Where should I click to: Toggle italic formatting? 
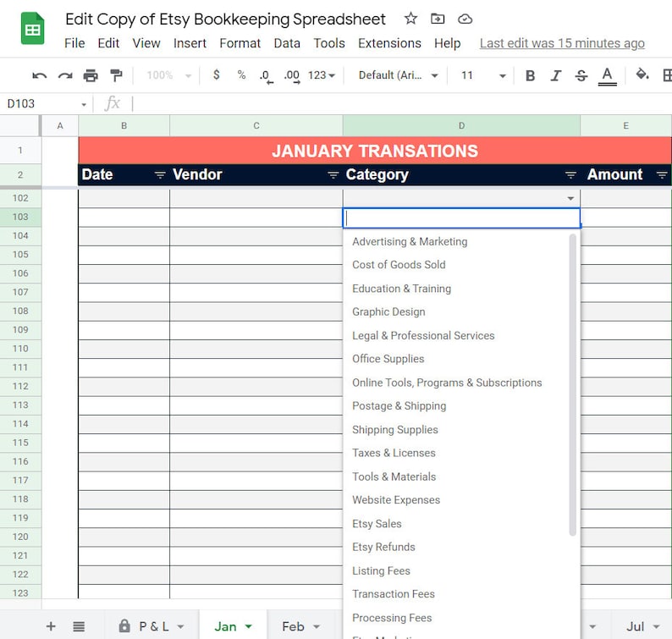click(556, 76)
